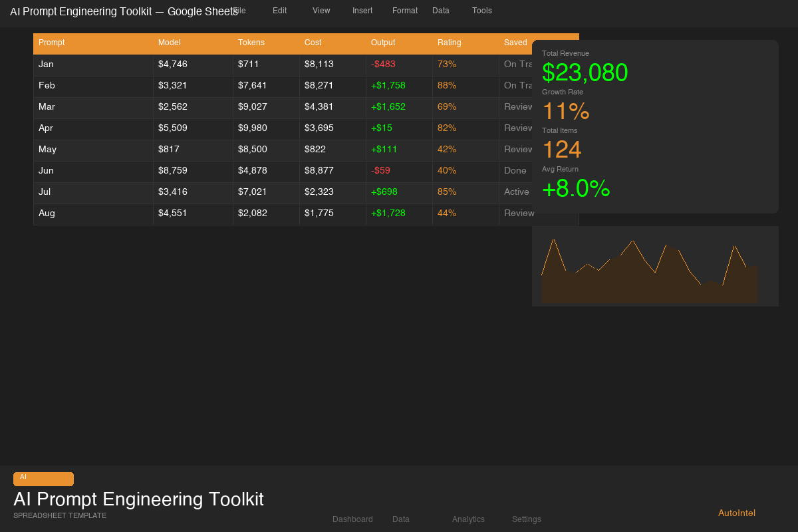The image size is (798, 532).
Task: Select the Jan cell in the table
Action: (46, 64)
